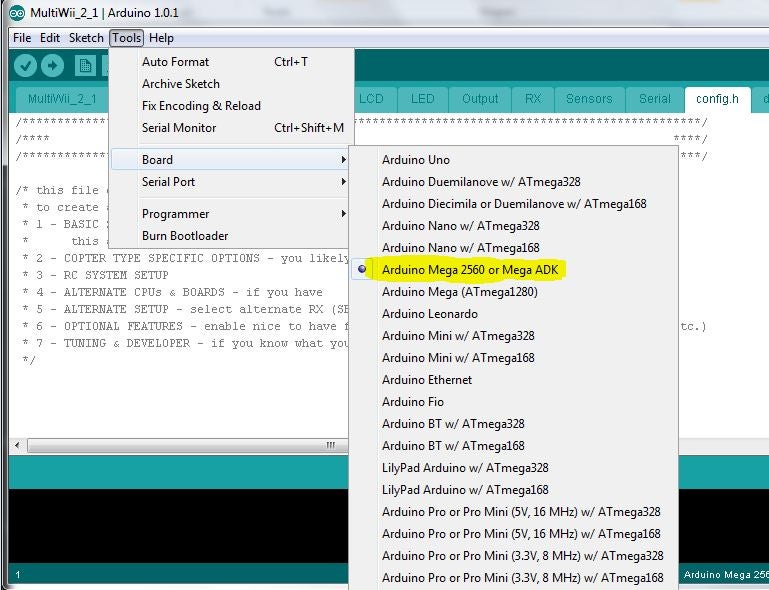Click line number 1 in status bar
This screenshot has width=769, height=590.
18,574
